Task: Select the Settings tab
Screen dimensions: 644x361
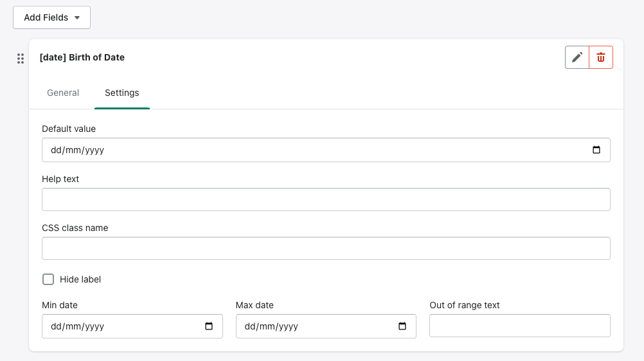Action: point(121,93)
